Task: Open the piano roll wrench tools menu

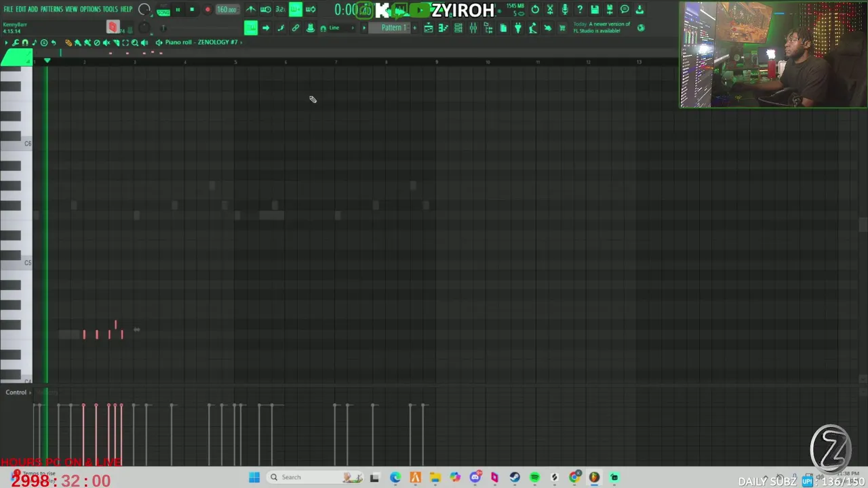Action: pyautogui.click(x=15, y=42)
